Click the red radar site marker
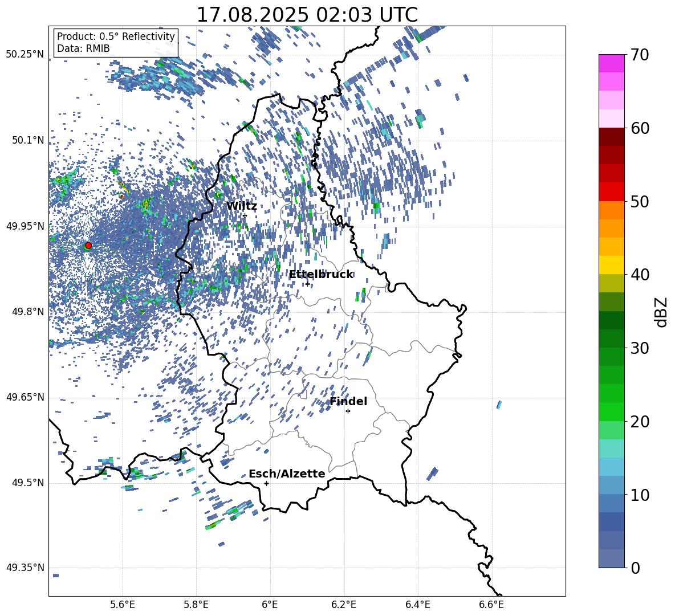675x616 pixels. pos(88,246)
